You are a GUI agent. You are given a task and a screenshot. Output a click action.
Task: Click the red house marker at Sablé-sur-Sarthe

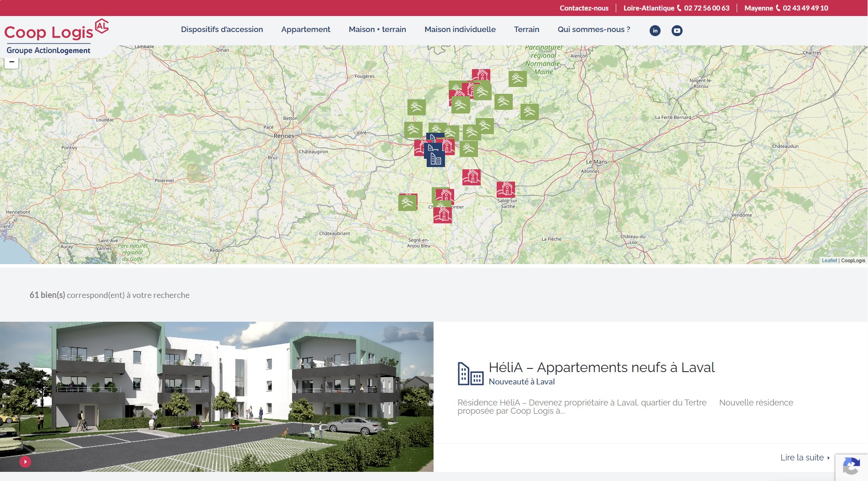(x=506, y=189)
